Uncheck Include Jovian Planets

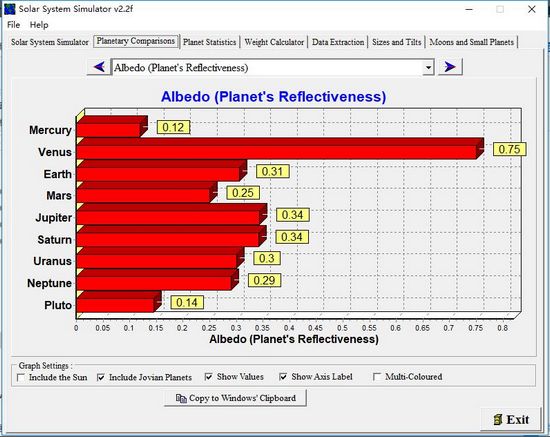[x=101, y=377]
